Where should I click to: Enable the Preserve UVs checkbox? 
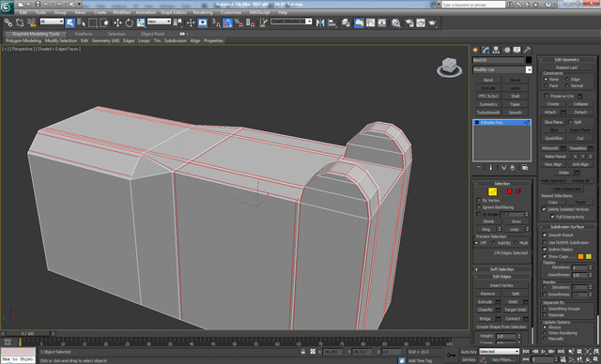tap(547, 96)
